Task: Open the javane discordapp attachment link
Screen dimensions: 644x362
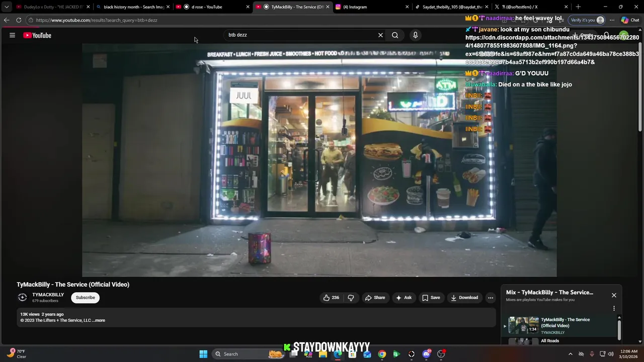Action: (x=552, y=50)
